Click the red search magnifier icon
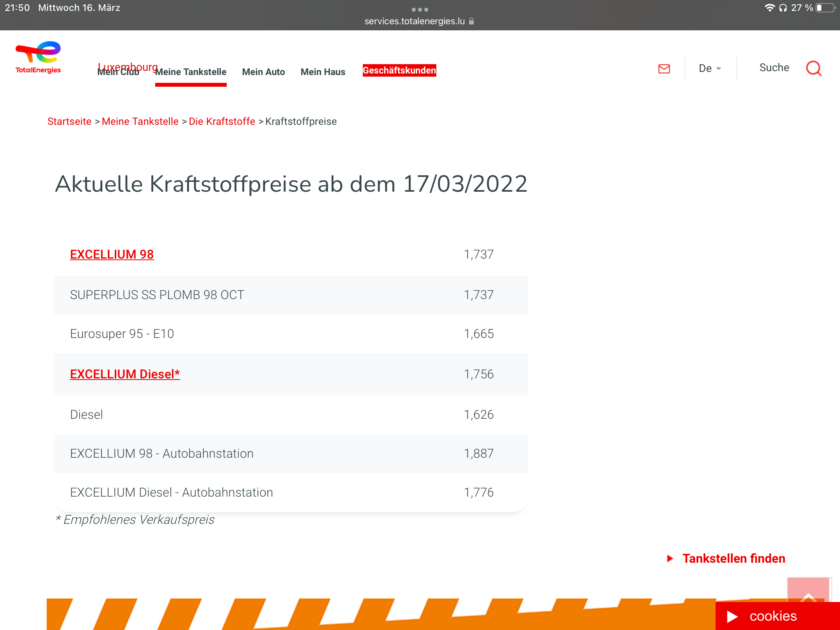The width and height of the screenshot is (840, 630). (814, 68)
